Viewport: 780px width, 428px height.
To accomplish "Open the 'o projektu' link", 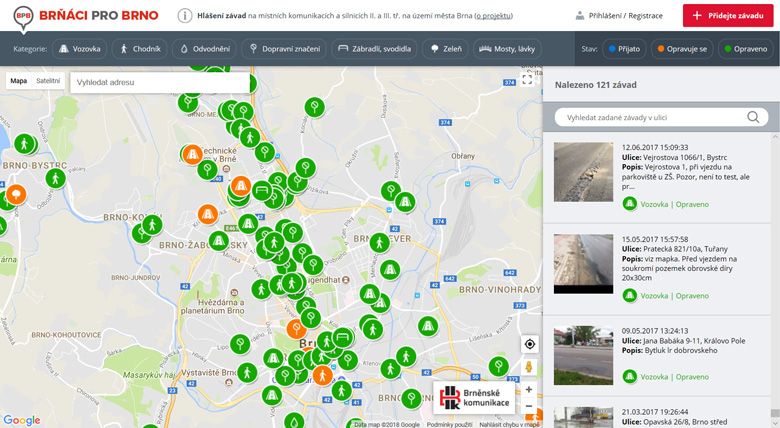I will 493,16.
